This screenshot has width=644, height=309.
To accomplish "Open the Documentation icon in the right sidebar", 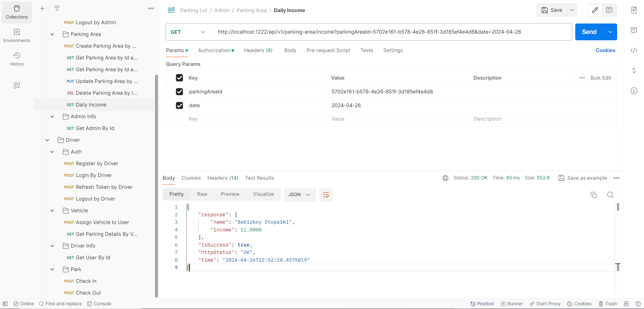I will pyautogui.click(x=634, y=10).
